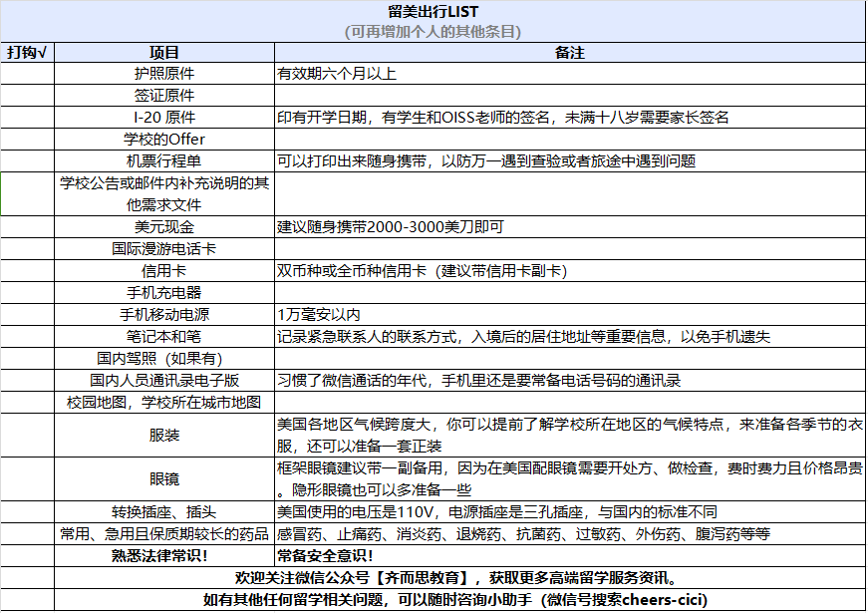Click the note 框架眼镜建议带一副备用
Image resolution: width=868 pixels, height=613 pixels.
(x=570, y=479)
